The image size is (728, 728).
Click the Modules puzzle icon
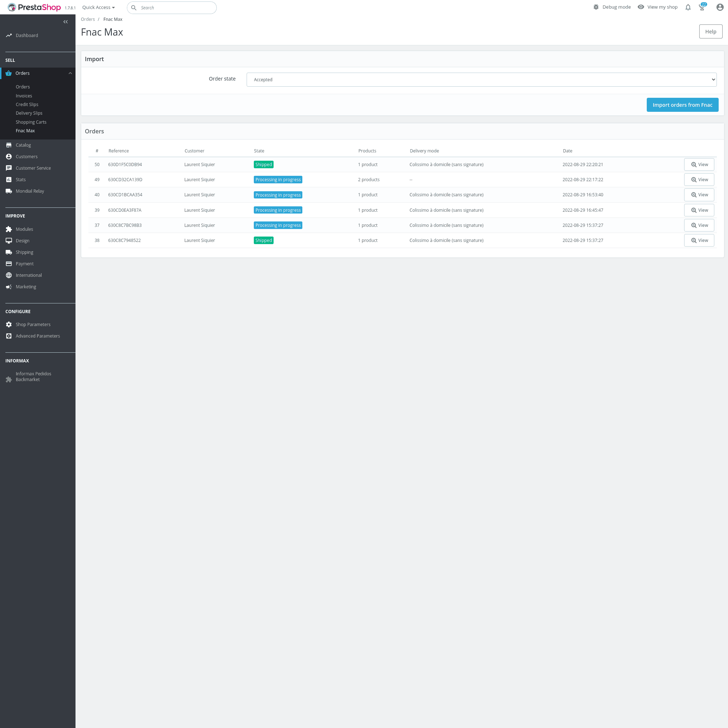(9, 229)
